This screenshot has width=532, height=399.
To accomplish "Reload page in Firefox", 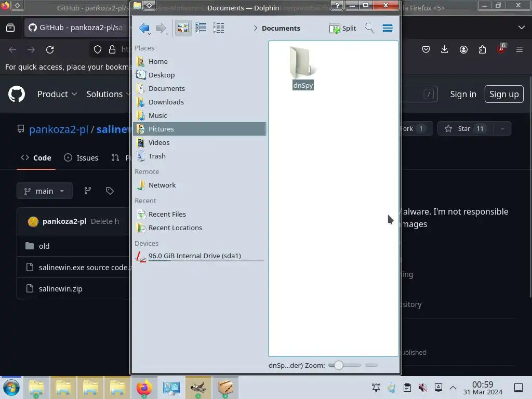I will pyautogui.click(x=50, y=50).
